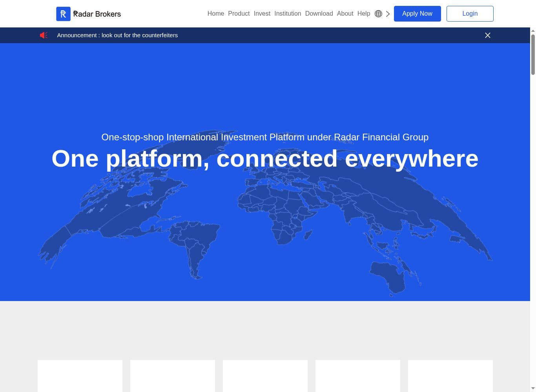Click the scrollbar down arrow
Image resolution: width=536 pixels, height=392 pixels.
(533, 388)
